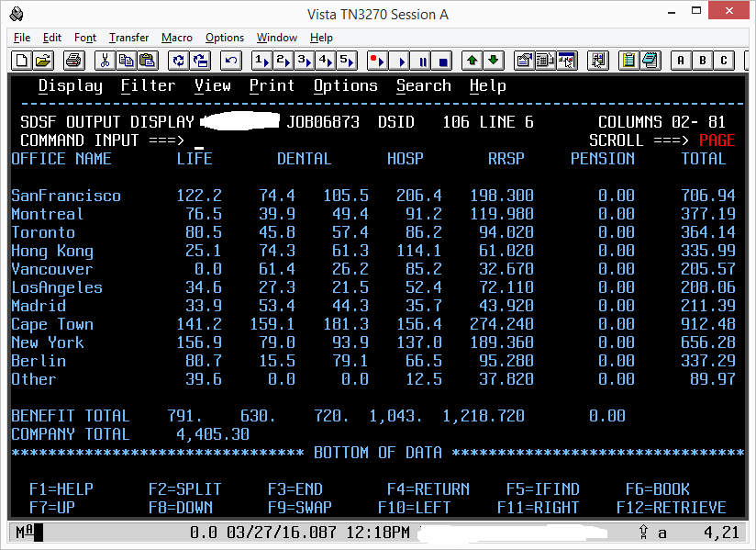Image resolution: width=756 pixels, height=550 pixels.
Task: Click the keypad layout toolbar icon
Action: click(545, 61)
